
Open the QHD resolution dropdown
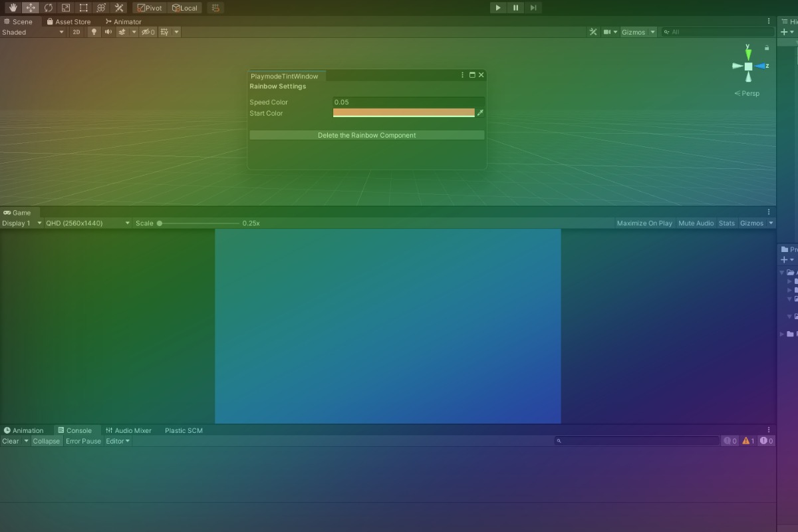click(x=88, y=223)
